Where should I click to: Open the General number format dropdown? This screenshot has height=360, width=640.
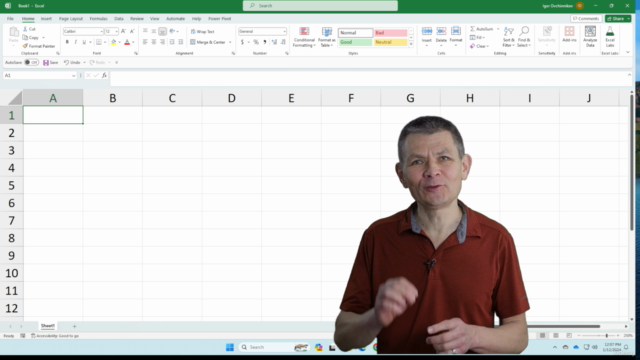pyautogui.click(x=284, y=31)
